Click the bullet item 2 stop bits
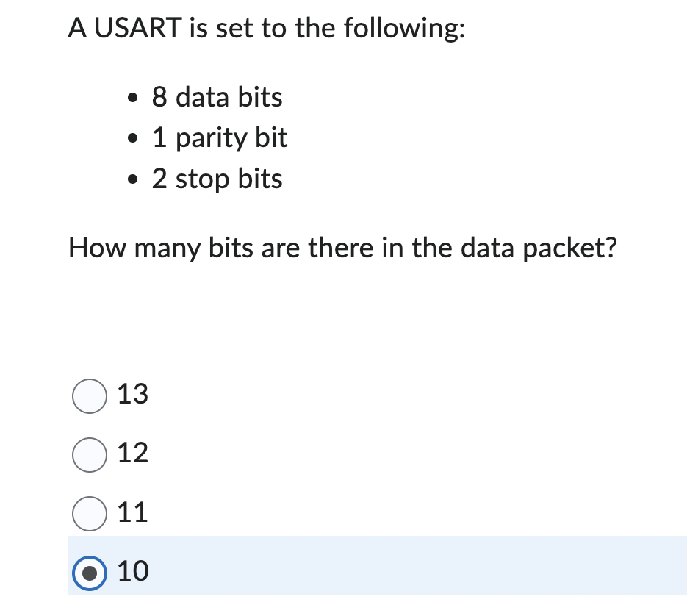The image size is (687, 616). click(217, 179)
